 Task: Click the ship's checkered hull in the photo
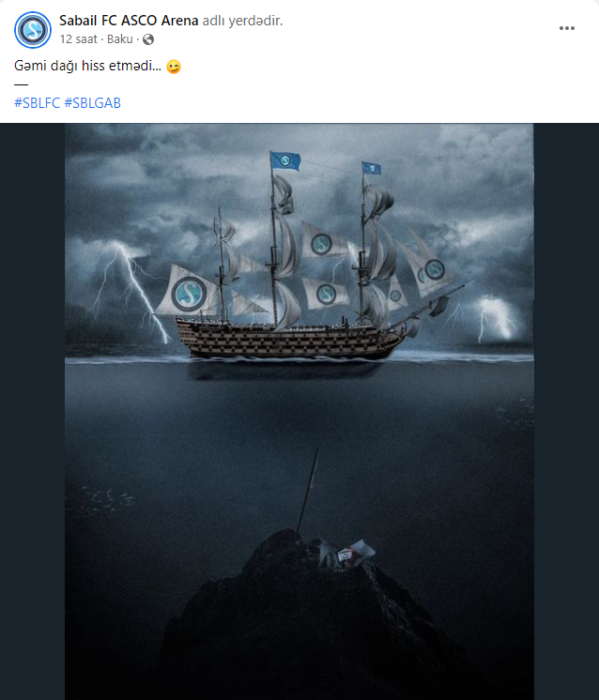point(288,339)
